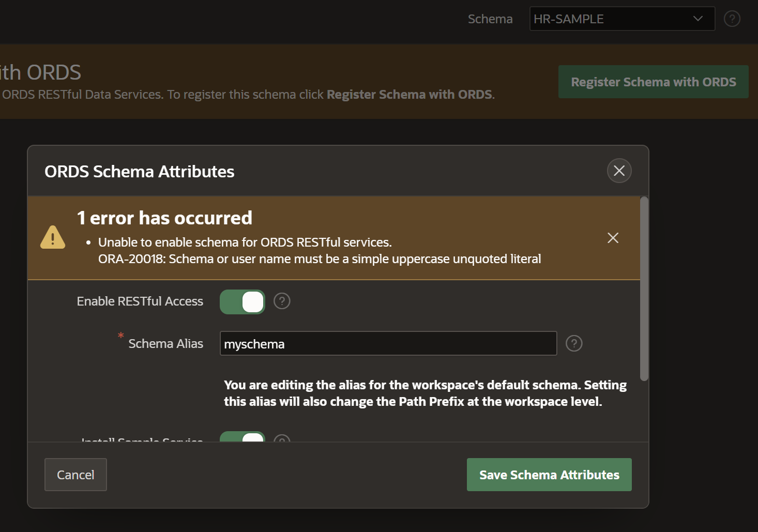Cancel the schema attributes dialog

click(75, 475)
